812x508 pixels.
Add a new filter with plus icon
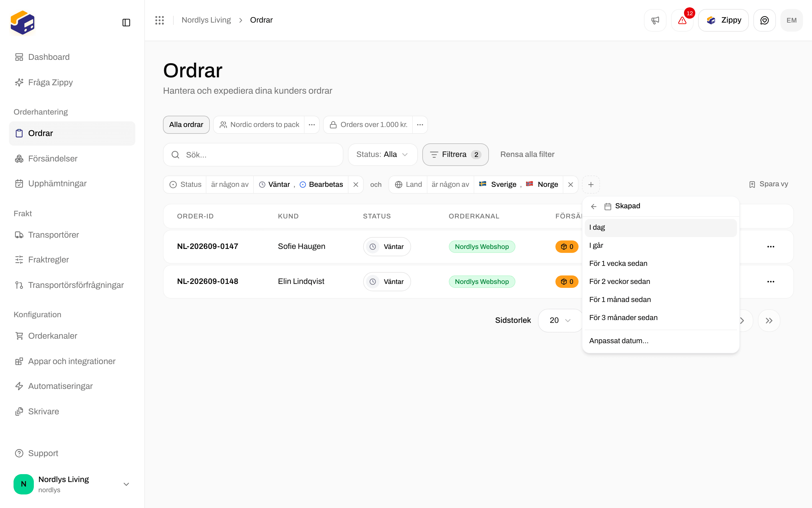click(x=591, y=185)
